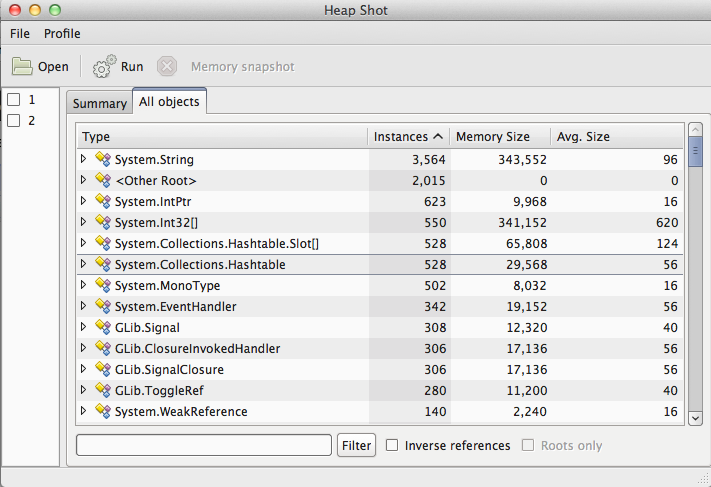Expand the GLib.ToggleRef row
Viewport: 711px width, 487px height.
coord(84,390)
